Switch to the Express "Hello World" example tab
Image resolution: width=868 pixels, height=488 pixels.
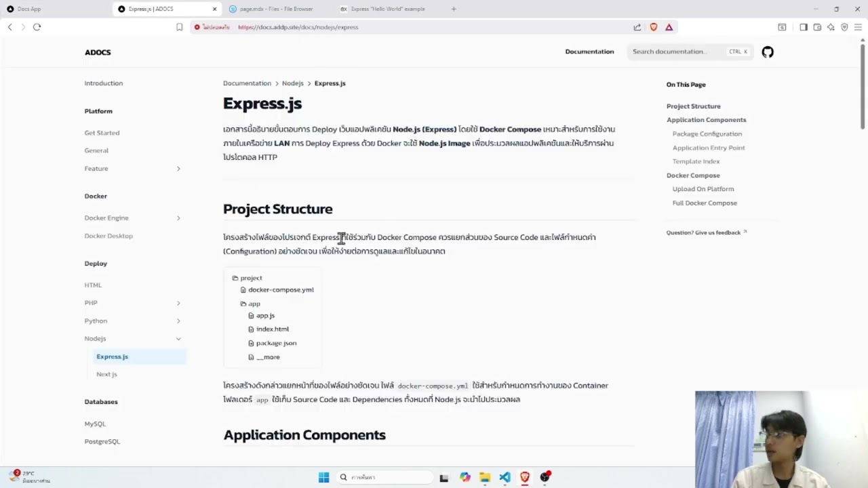pyautogui.click(x=388, y=9)
